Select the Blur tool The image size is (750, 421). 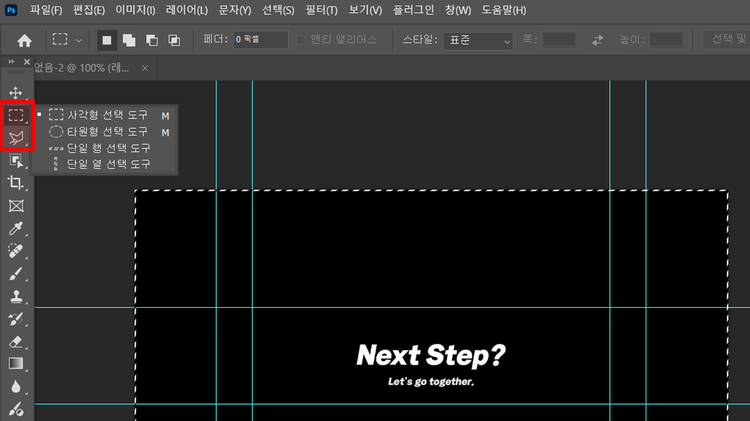(x=16, y=387)
